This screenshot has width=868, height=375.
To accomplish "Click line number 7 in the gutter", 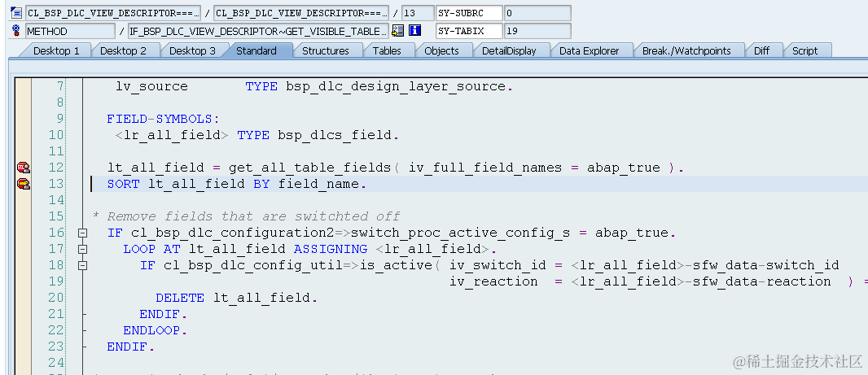I will click(59, 86).
